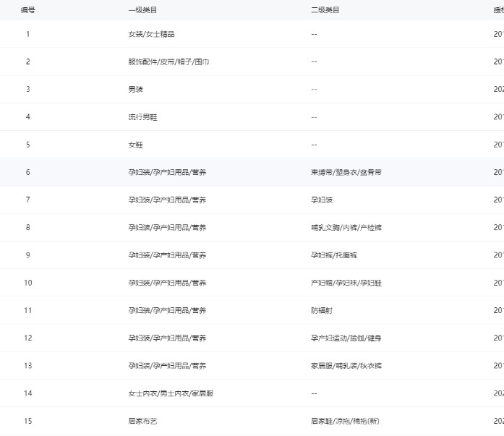The image size is (504, 436).
Task: Click 孕妇装/孕产妇用品/营养 in row 10
Action: pyautogui.click(x=167, y=283)
